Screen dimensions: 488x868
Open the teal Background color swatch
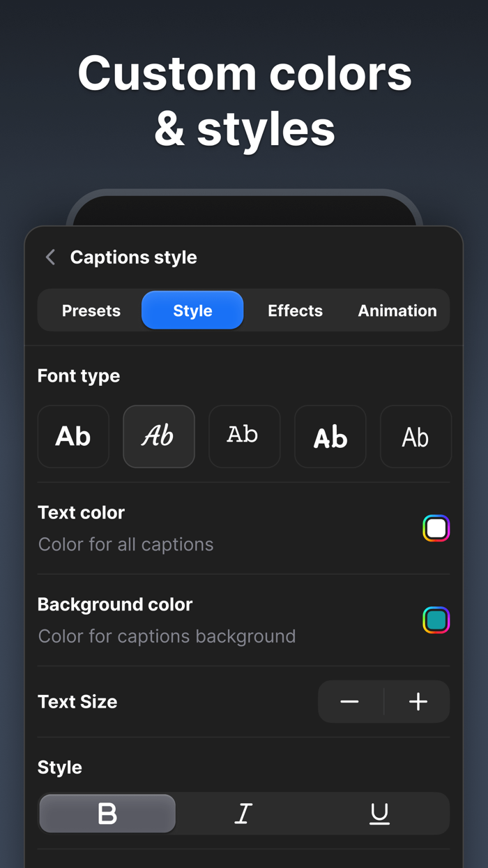coord(436,620)
